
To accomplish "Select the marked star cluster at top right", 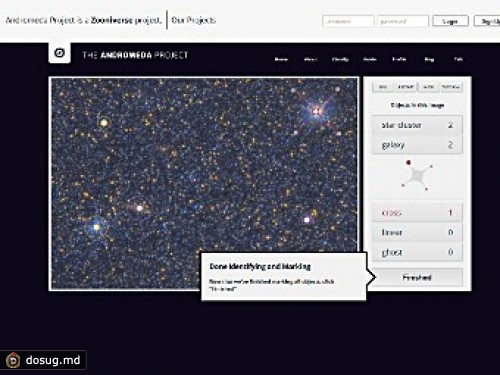I will point(316,111).
